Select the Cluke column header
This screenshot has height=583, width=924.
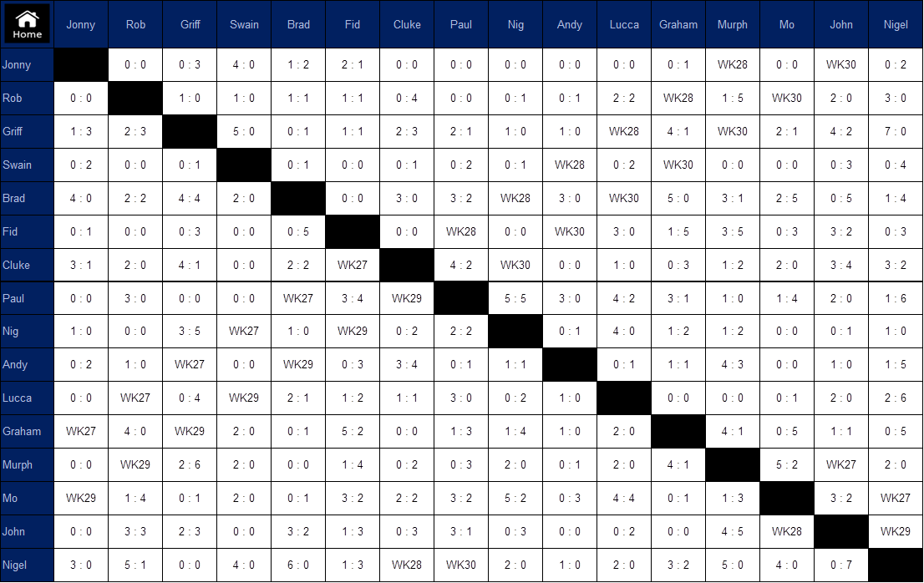[x=407, y=24]
